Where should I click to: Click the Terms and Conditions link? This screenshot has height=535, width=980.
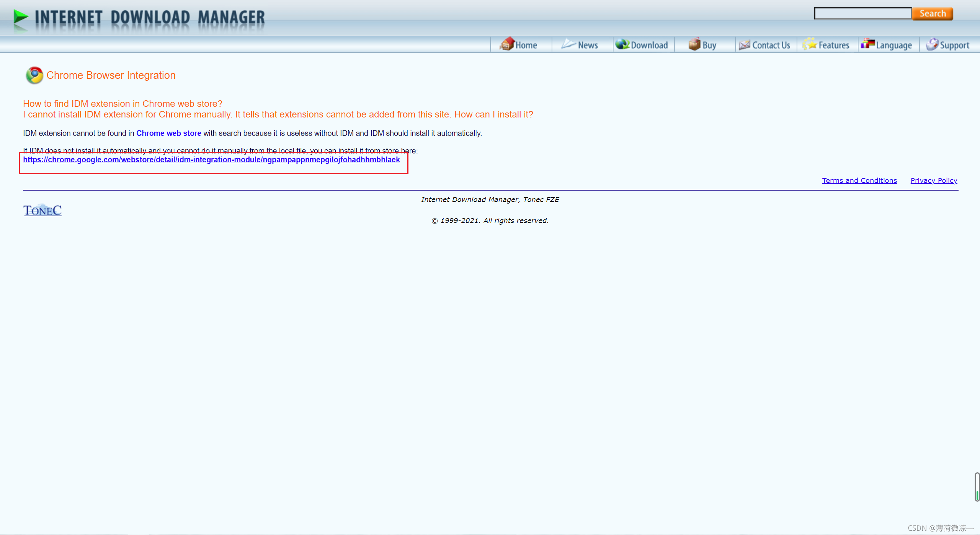coord(860,180)
